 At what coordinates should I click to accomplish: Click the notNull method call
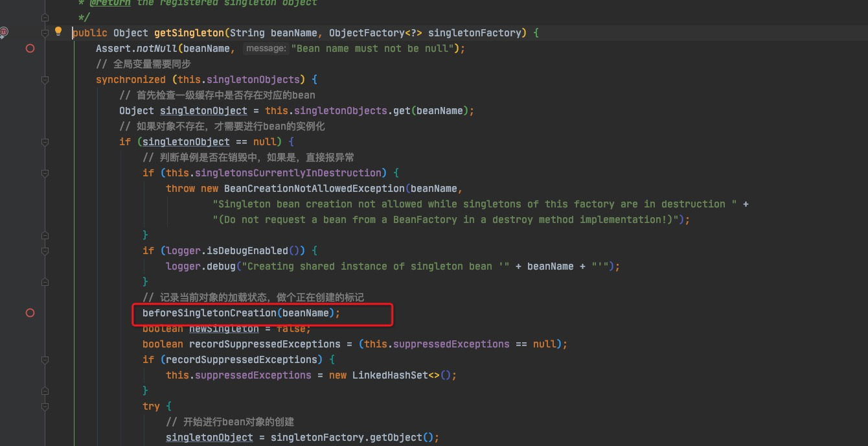point(157,49)
